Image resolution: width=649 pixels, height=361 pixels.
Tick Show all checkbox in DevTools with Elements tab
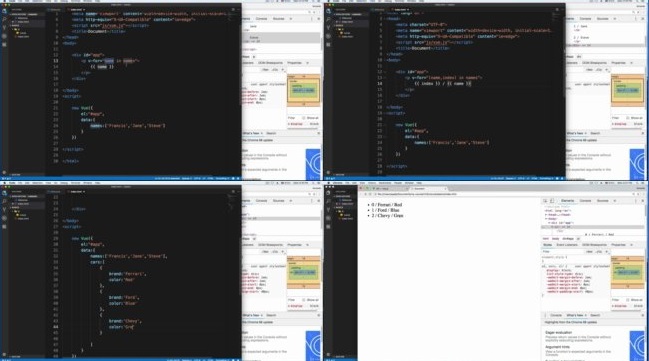tap(628, 300)
